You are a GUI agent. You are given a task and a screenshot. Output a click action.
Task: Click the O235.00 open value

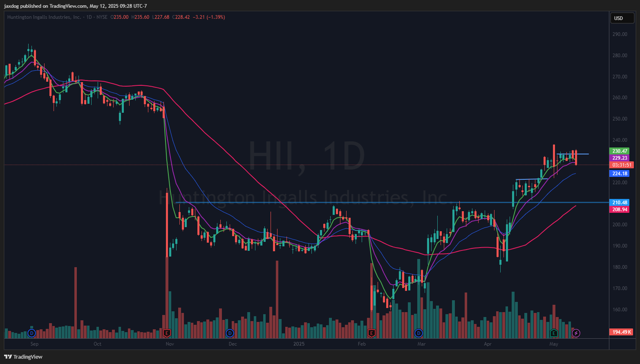pos(120,17)
